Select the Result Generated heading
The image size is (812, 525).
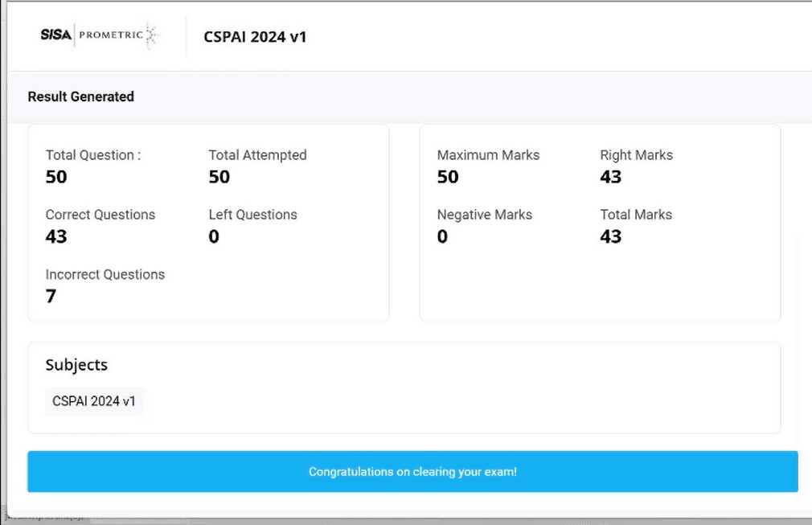80,96
